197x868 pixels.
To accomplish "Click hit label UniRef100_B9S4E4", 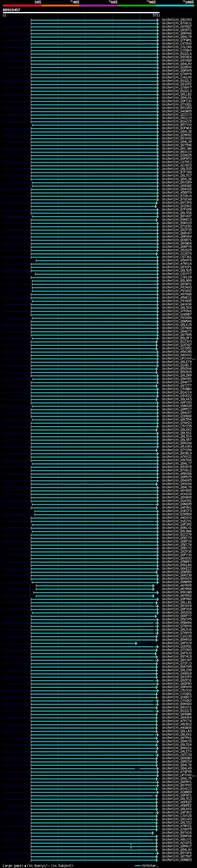I will 176,57.
